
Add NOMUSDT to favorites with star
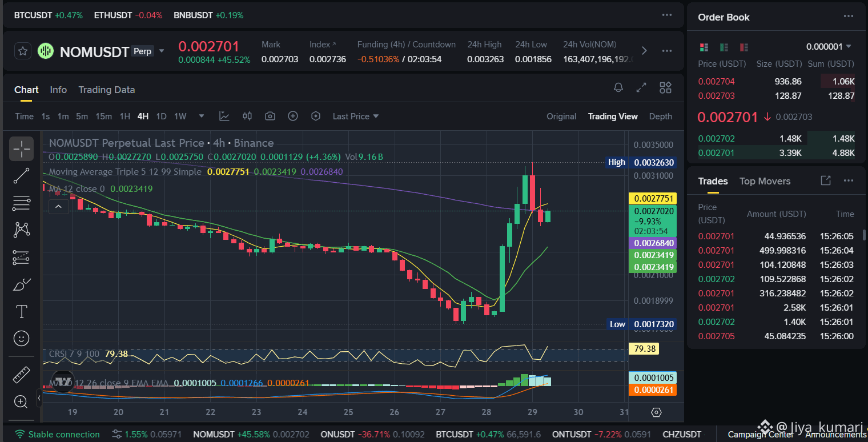(22, 51)
